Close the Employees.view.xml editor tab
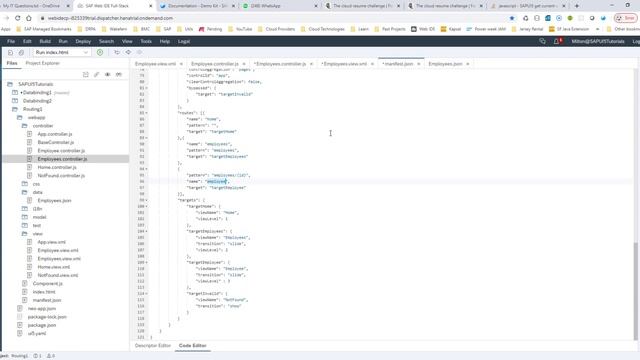 372,64
